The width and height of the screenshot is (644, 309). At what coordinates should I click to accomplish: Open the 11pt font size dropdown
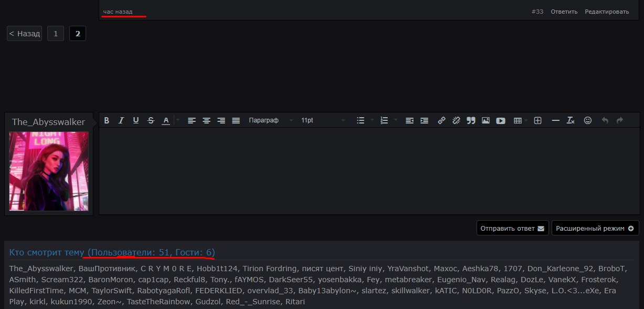pyautogui.click(x=323, y=120)
